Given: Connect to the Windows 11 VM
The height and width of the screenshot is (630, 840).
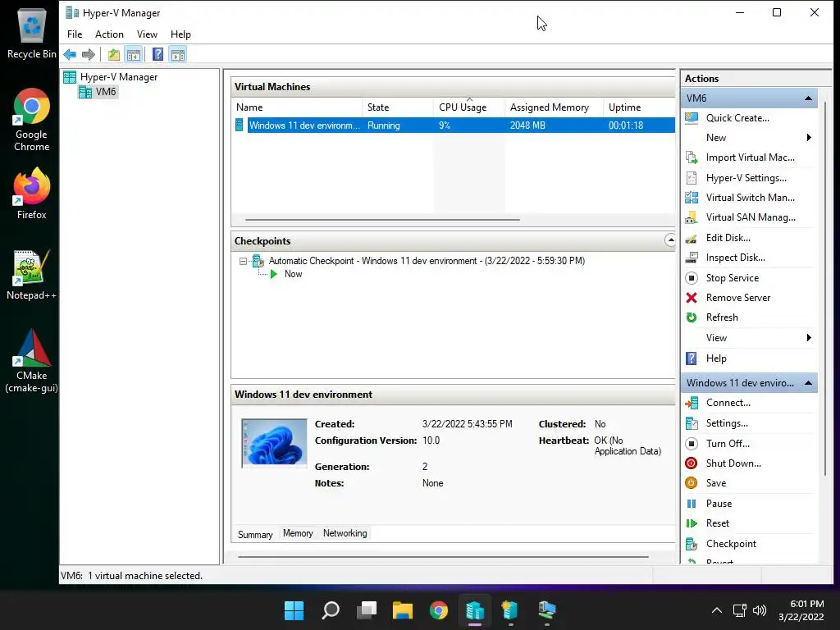Looking at the screenshot, I should click(728, 403).
